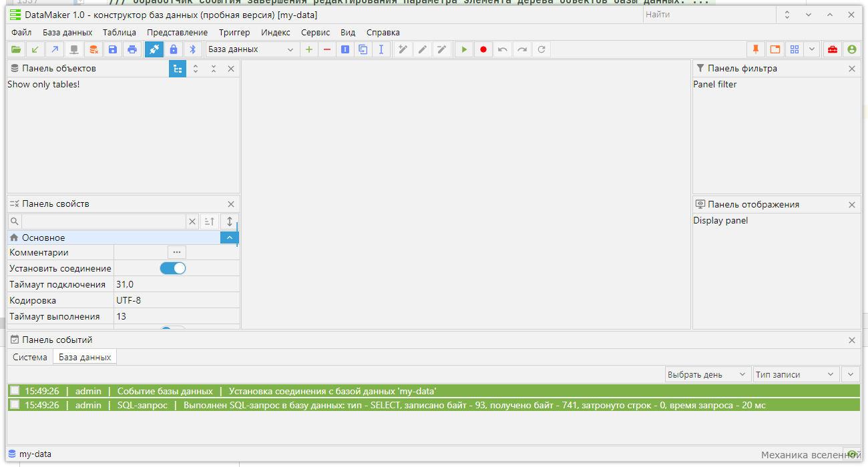Viewport: 868px width, 467px height.
Task: Open the База данных menu
Action: (67, 32)
